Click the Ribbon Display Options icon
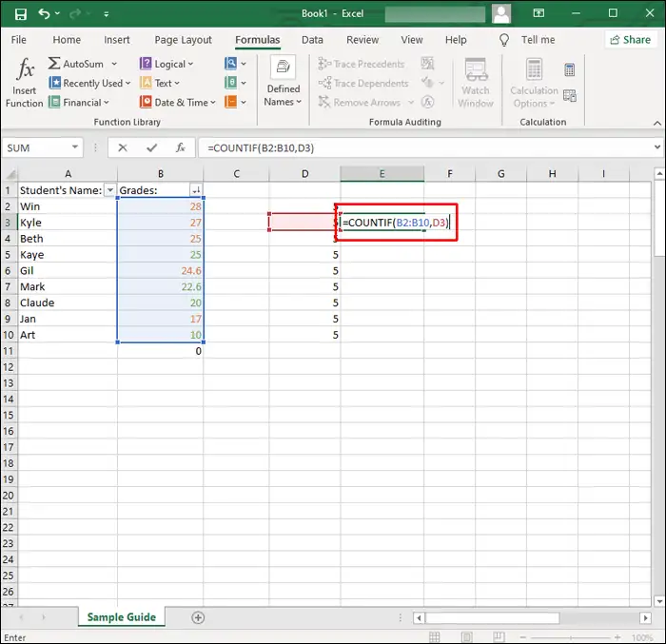This screenshot has height=644, width=666. 539,13
